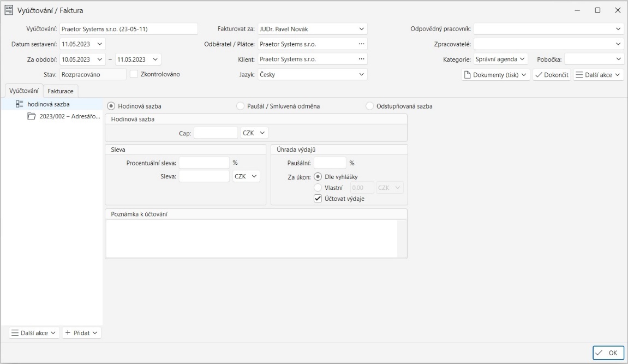
Task: Expand the Jazyk dropdown
Action: point(361,74)
